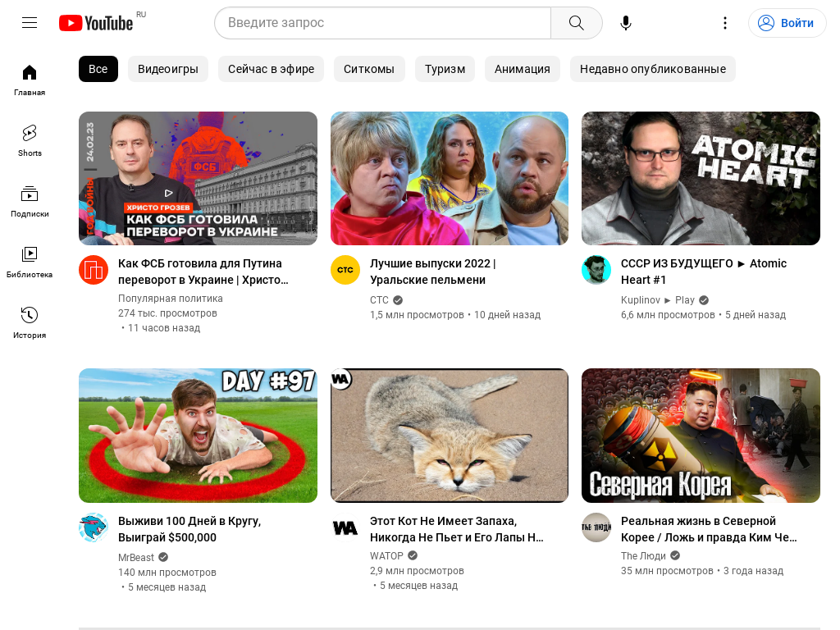Open the MrBeast channel avatar

[x=94, y=527]
